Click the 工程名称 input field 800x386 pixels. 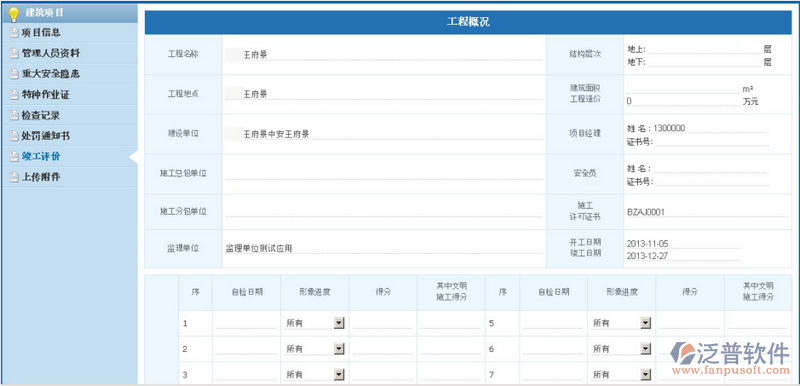(x=384, y=54)
